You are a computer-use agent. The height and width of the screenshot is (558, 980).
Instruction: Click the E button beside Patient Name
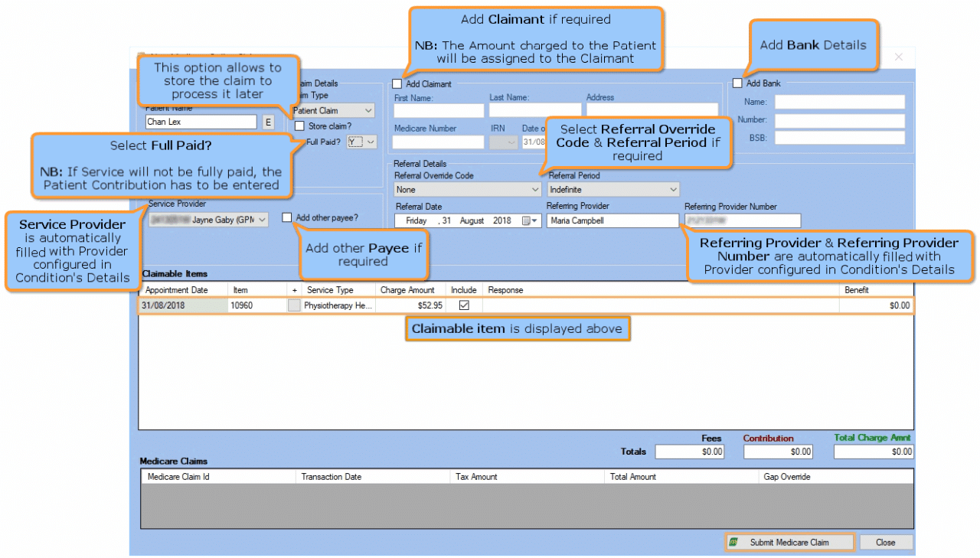point(268,122)
